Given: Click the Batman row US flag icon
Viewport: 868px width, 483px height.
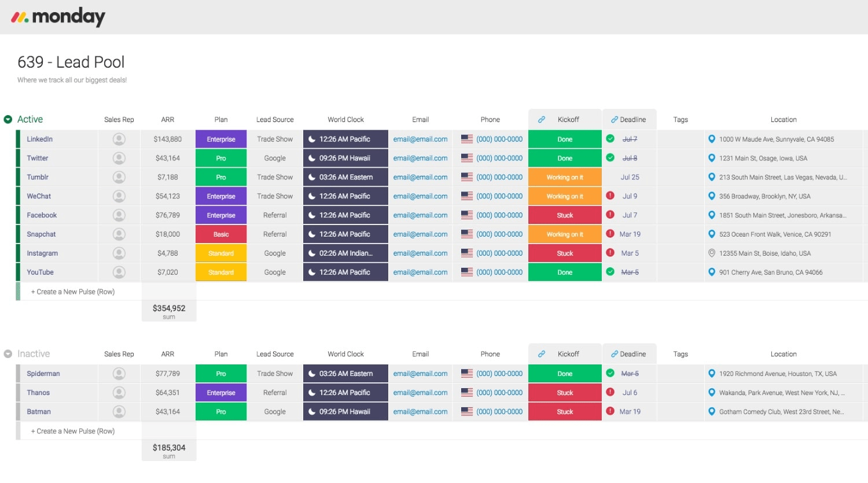Looking at the screenshot, I should click(467, 412).
